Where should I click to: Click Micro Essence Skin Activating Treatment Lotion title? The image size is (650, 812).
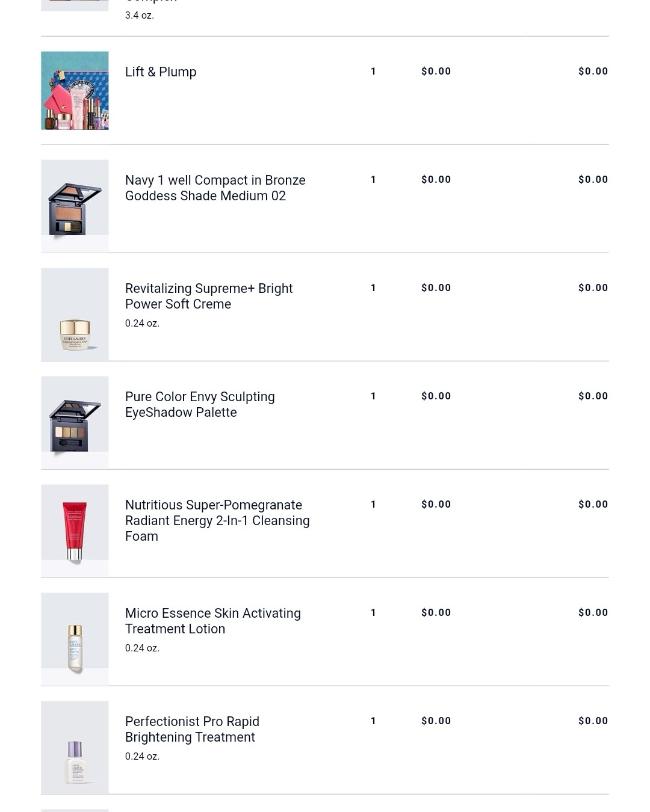212,621
